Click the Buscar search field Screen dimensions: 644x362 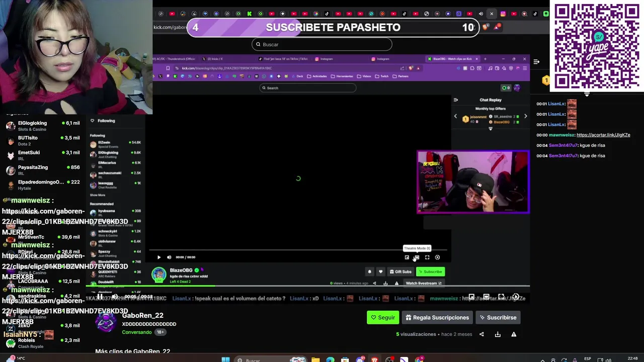pos(322,44)
